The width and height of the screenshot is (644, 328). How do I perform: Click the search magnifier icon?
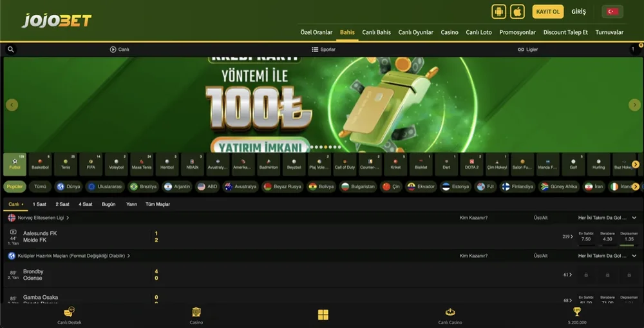tap(11, 50)
